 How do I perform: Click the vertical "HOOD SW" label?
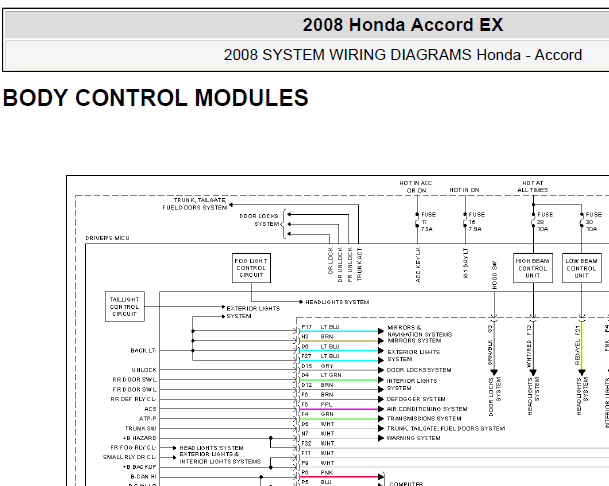pos(494,275)
